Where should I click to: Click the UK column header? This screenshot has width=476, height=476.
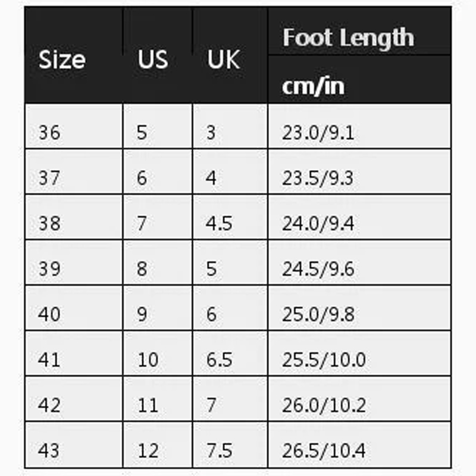tap(224, 60)
